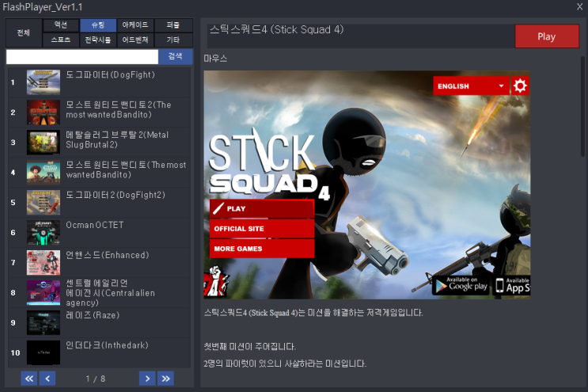The image size is (588, 392).
Task: Select the Inthedark game thumbnail
Action: point(44,352)
